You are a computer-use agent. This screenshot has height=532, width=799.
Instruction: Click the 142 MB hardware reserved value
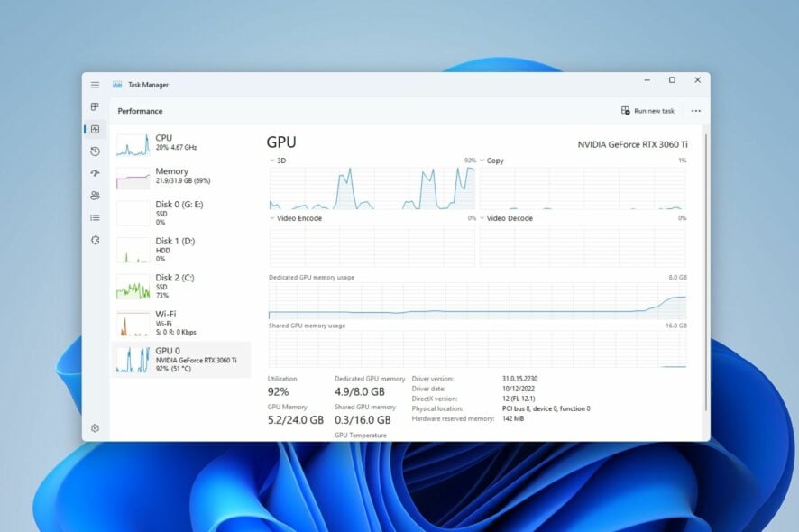click(x=513, y=418)
